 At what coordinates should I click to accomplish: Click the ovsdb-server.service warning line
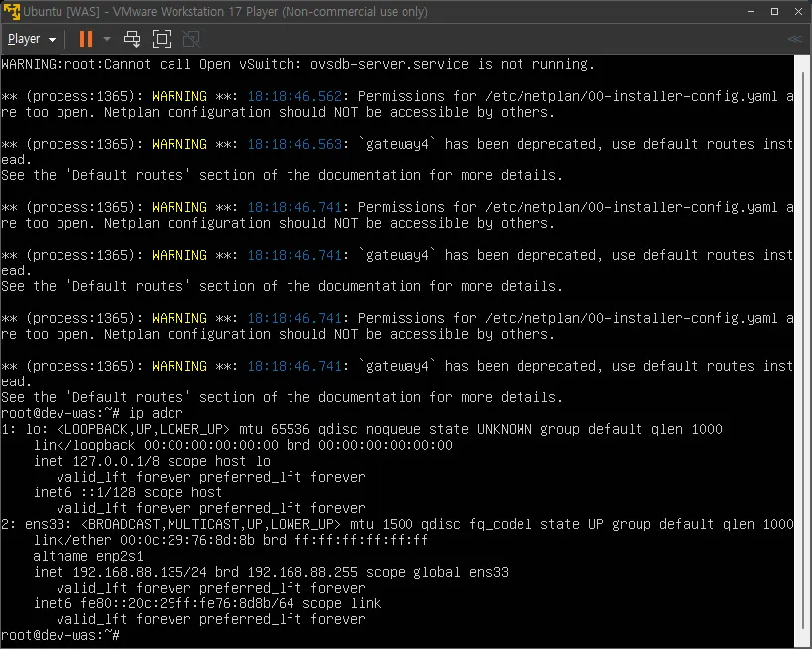point(297,64)
